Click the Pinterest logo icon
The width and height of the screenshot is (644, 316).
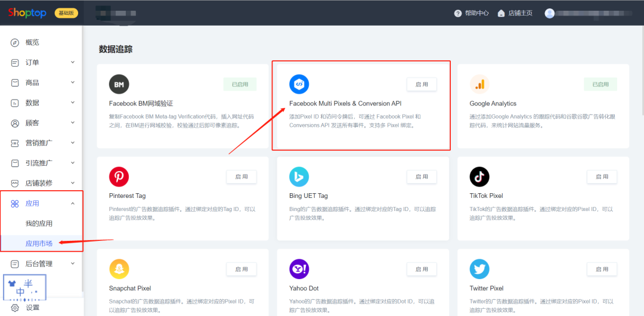(x=119, y=176)
